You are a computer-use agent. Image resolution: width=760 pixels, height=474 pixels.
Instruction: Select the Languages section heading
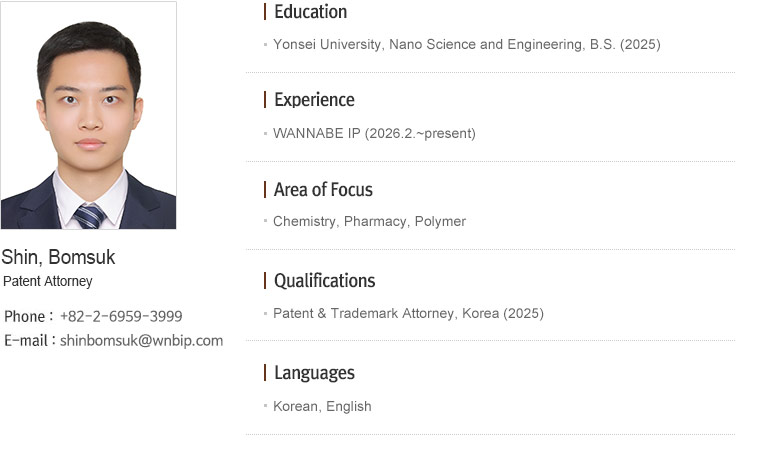coord(314,373)
